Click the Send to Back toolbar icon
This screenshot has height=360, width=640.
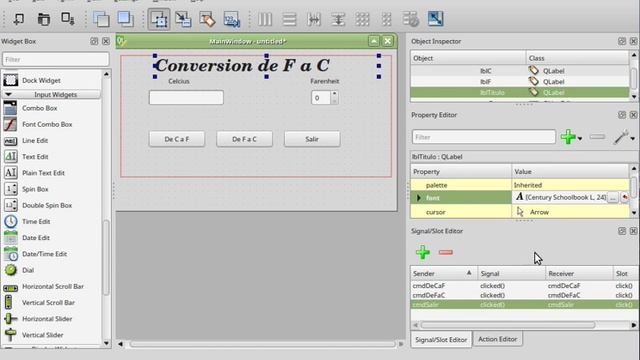pos(101,19)
